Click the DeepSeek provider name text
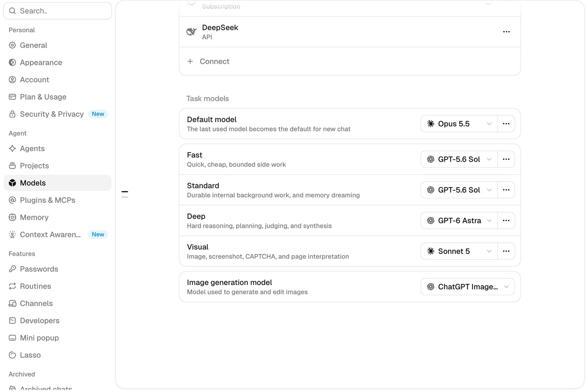 point(220,28)
